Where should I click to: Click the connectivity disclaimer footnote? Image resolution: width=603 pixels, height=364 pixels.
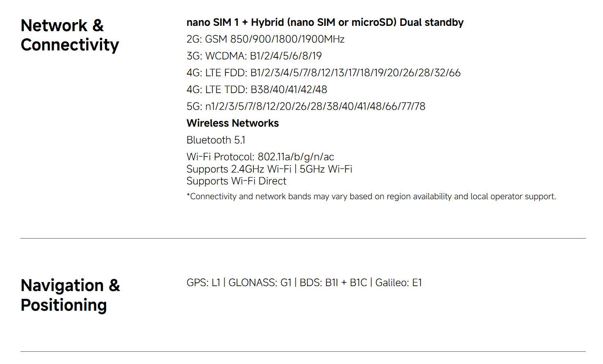click(371, 197)
